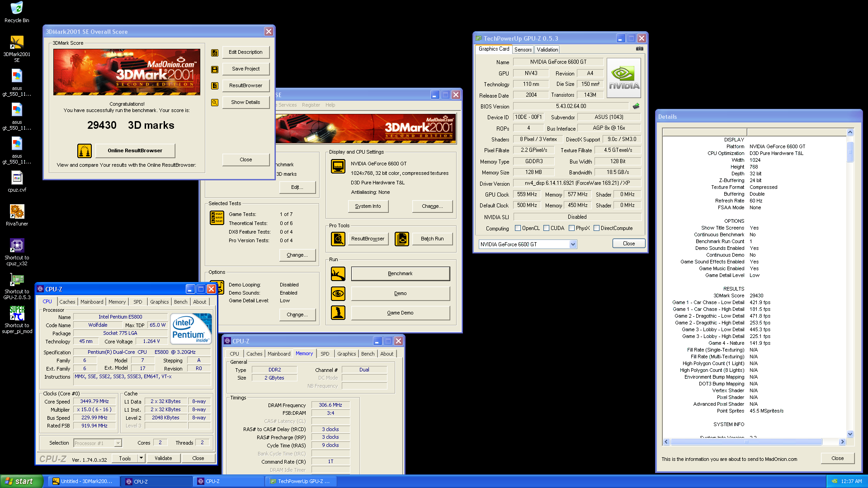Click the Online ResultBrowser button
The width and height of the screenshot is (868, 488).
coord(135,150)
